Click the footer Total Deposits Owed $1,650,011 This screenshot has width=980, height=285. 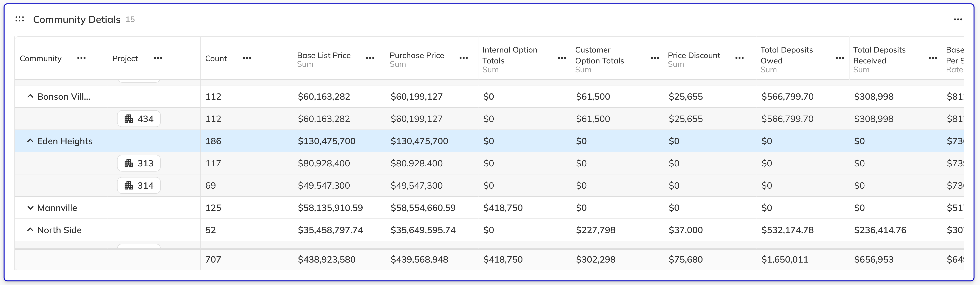[784, 259]
